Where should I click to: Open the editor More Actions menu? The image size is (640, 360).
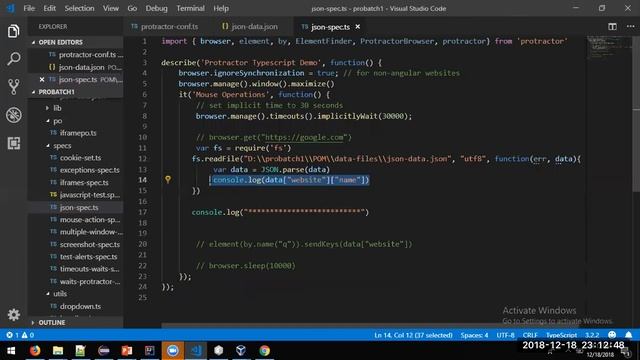click(x=631, y=27)
